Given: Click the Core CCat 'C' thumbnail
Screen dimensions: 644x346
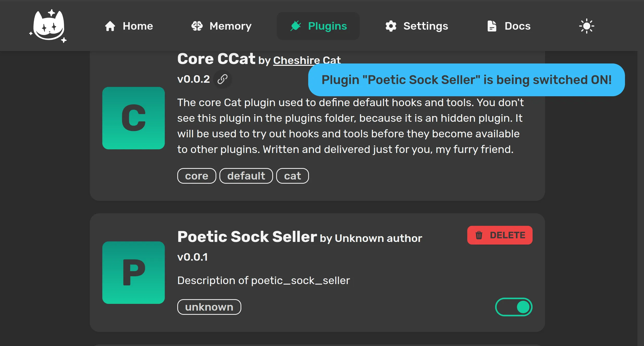Looking at the screenshot, I should point(134,118).
